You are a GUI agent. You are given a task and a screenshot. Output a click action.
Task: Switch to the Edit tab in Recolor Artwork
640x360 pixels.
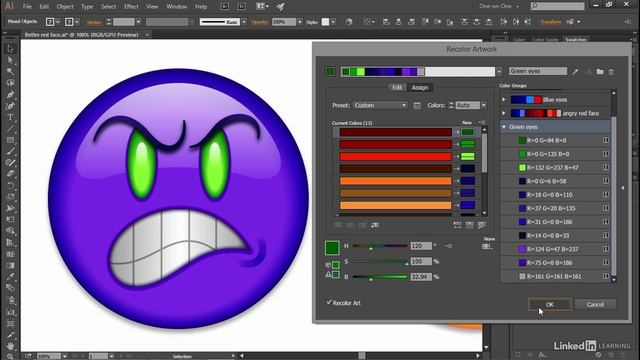397,87
